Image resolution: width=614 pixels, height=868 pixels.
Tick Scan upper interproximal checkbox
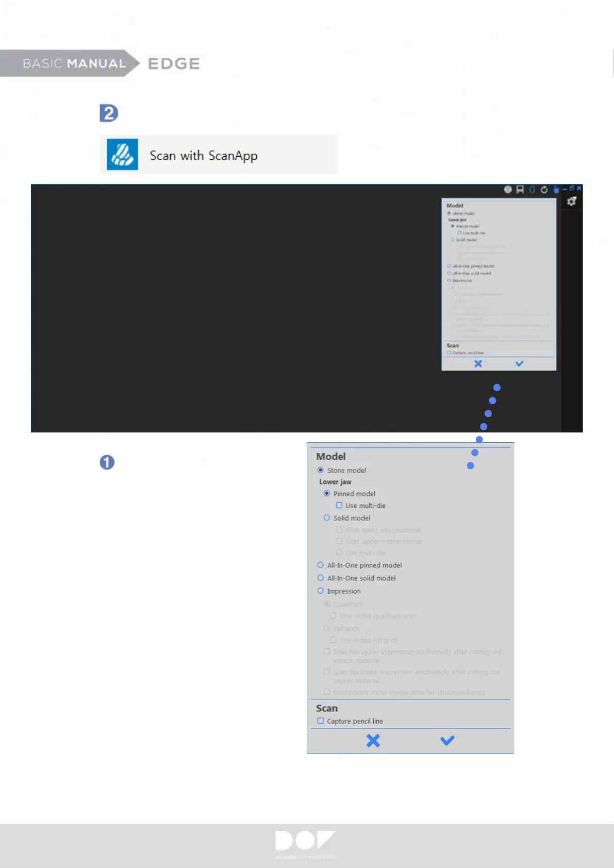tap(339, 541)
